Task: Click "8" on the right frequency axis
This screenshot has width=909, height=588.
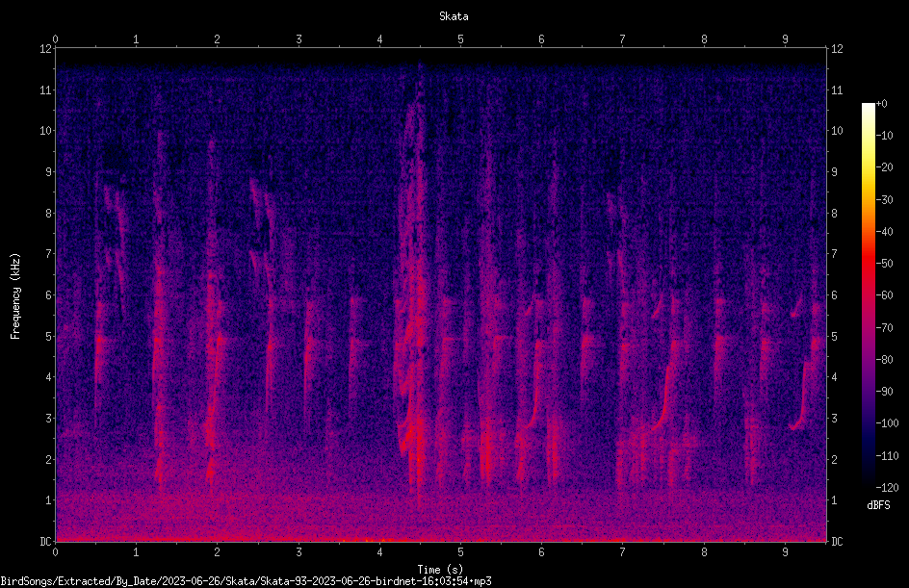Action: coord(834,214)
